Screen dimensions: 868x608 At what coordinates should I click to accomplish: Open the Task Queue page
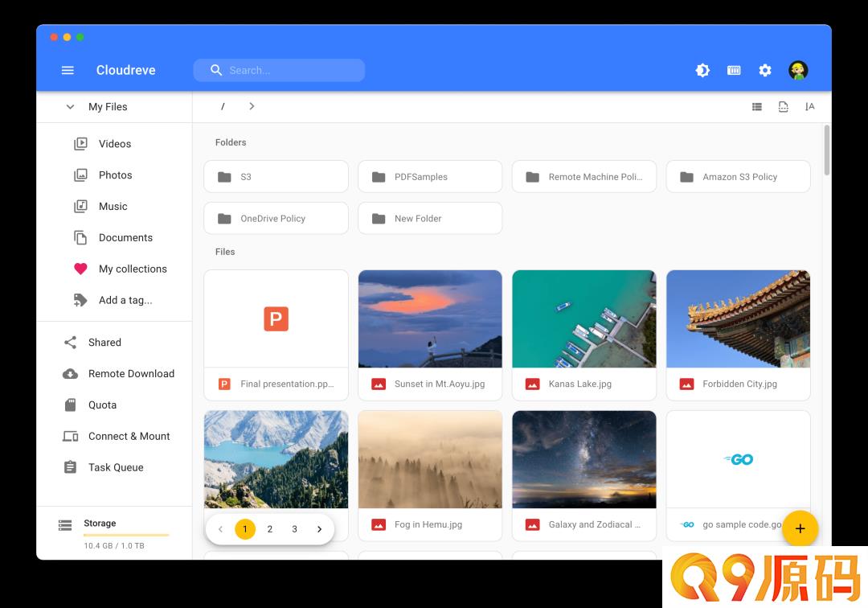point(116,467)
